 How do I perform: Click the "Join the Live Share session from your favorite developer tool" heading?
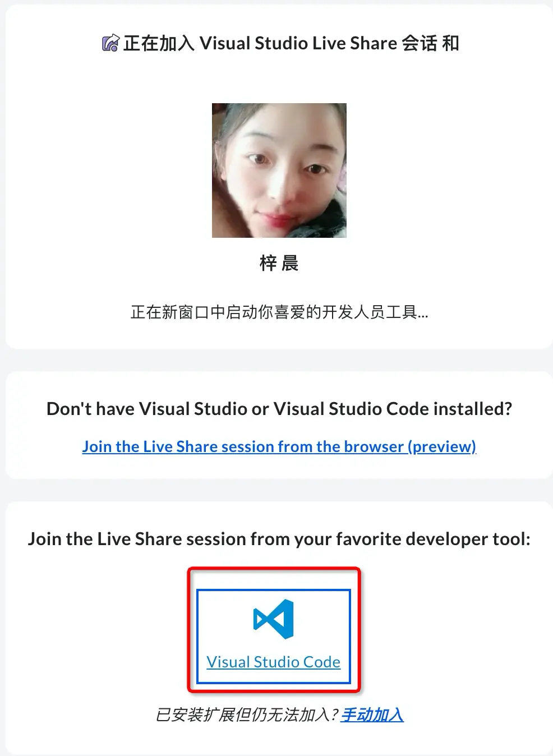click(x=279, y=539)
